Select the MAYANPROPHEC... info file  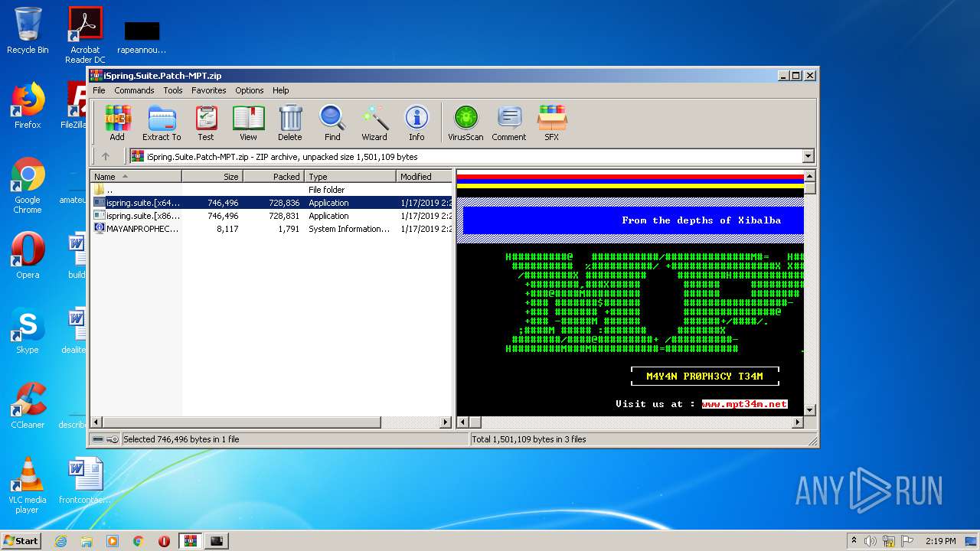272,229
